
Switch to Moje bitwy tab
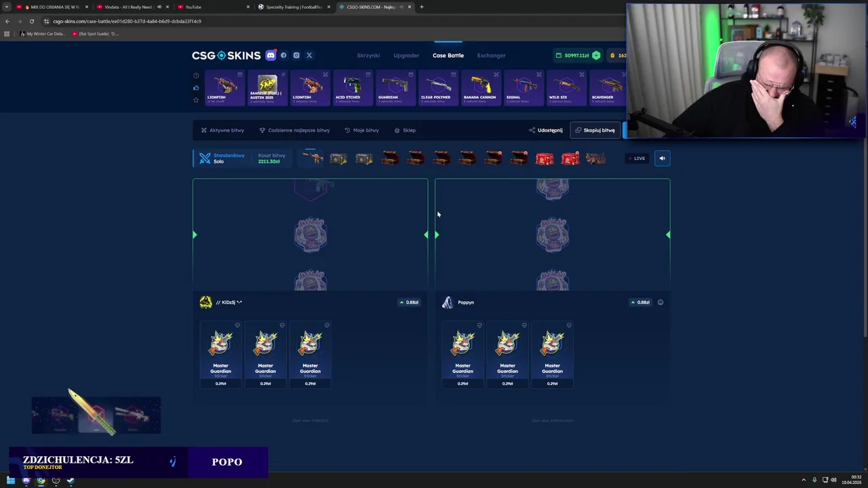[x=361, y=130]
